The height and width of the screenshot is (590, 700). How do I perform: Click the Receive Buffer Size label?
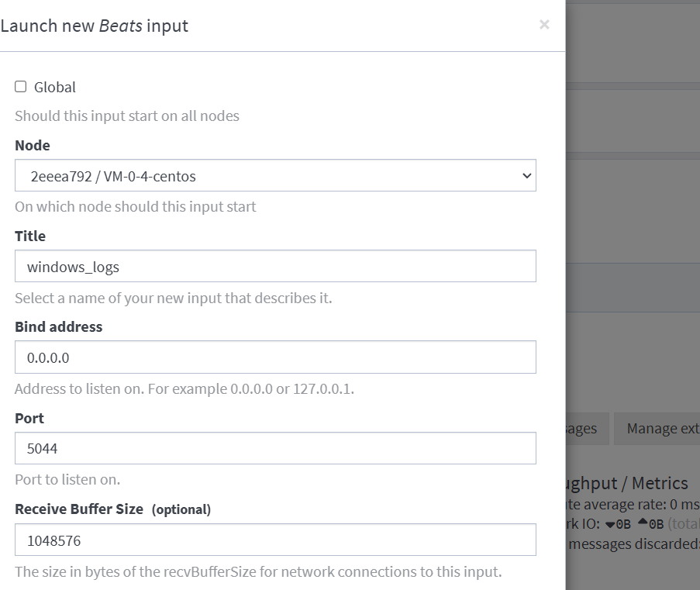[x=79, y=509]
